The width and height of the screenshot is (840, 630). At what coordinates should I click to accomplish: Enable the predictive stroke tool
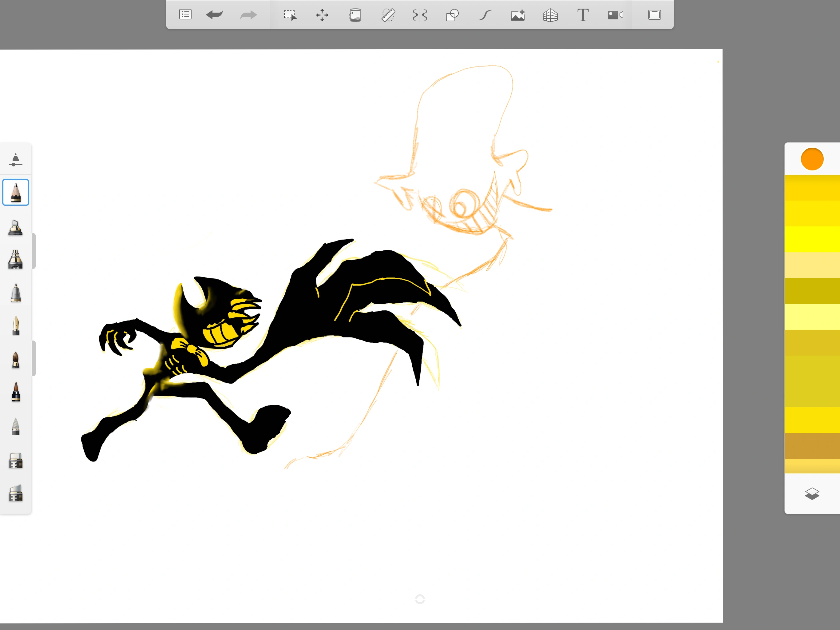[x=485, y=15]
